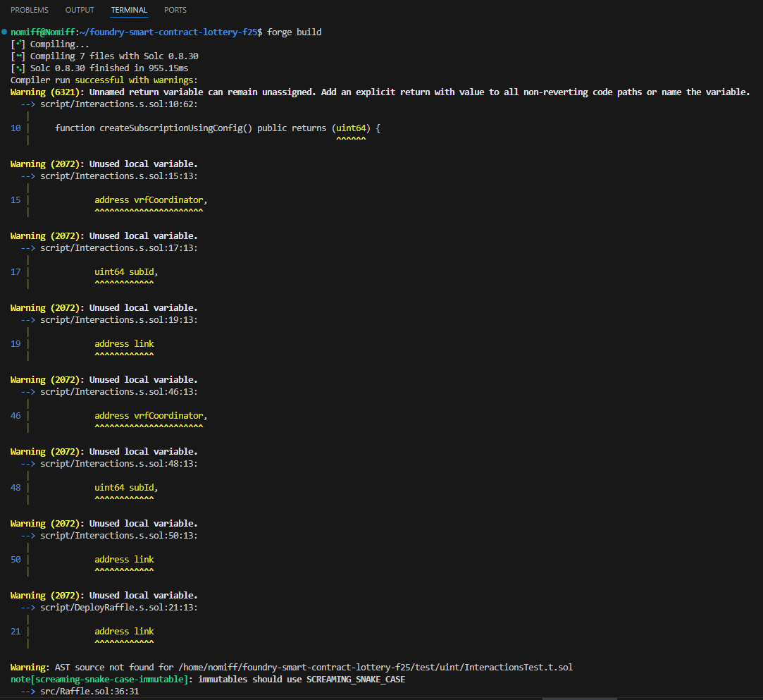This screenshot has height=700, width=763.
Task: Click 'address link' on line 21
Action: point(124,632)
